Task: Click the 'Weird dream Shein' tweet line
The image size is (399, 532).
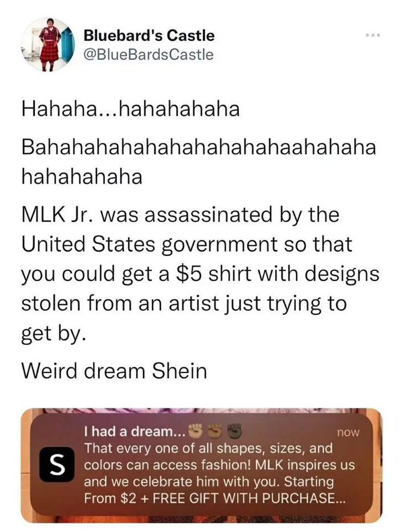Action: pyautogui.click(x=115, y=371)
